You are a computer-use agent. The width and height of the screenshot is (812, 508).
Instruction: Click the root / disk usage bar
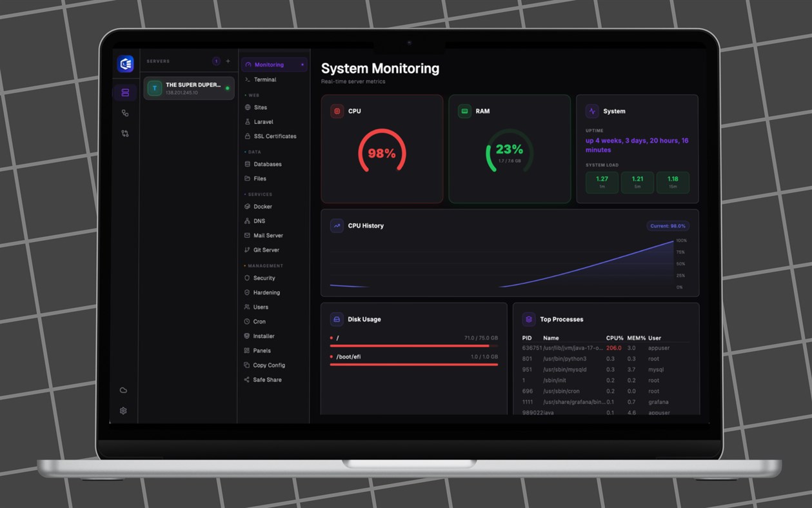[x=413, y=346]
